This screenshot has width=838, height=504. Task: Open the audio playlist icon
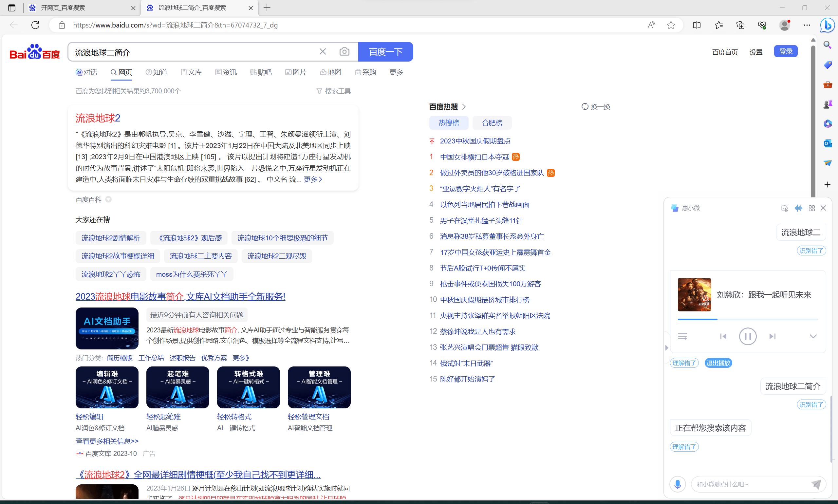click(682, 336)
